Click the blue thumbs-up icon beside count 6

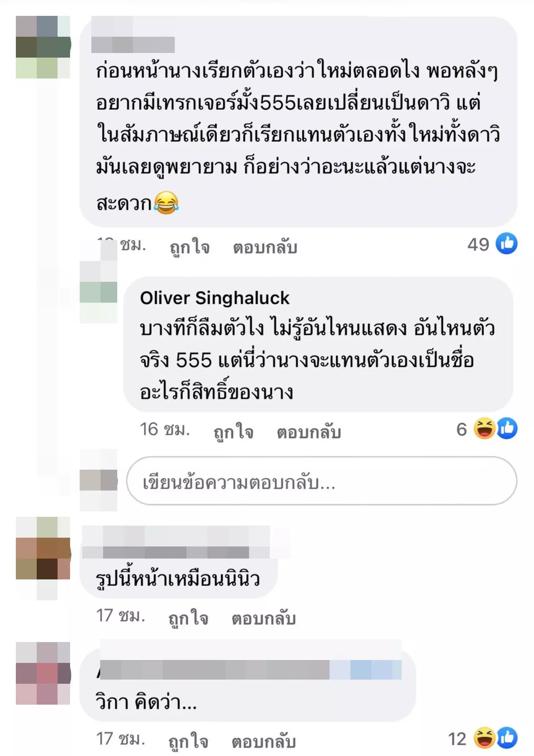[x=507, y=428]
